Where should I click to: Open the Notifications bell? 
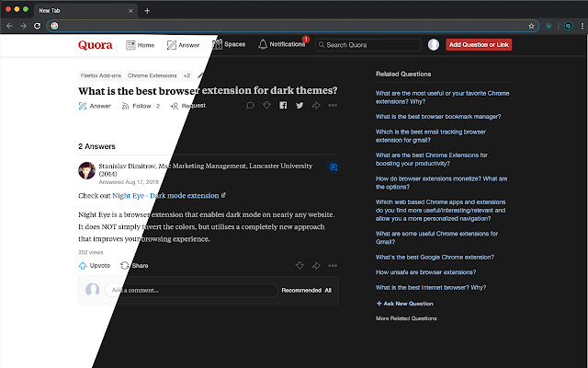(x=282, y=44)
